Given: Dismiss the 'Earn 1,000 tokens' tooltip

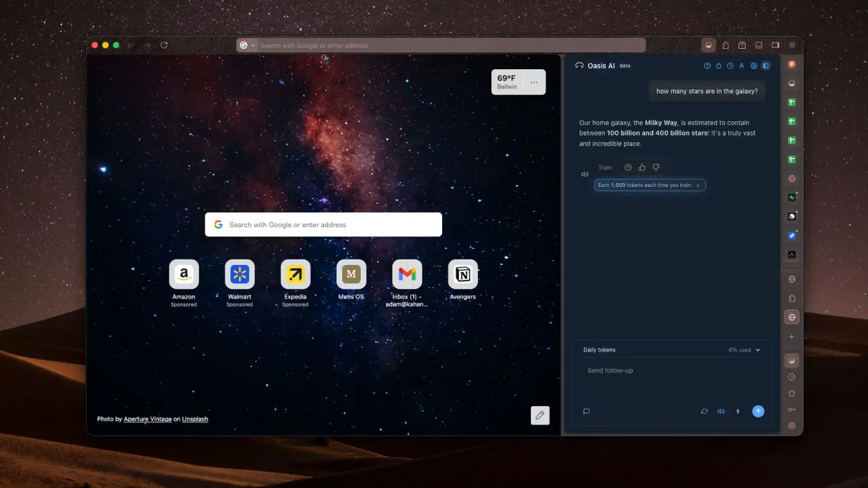Looking at the screenshot, I should (x=698, y=185).
